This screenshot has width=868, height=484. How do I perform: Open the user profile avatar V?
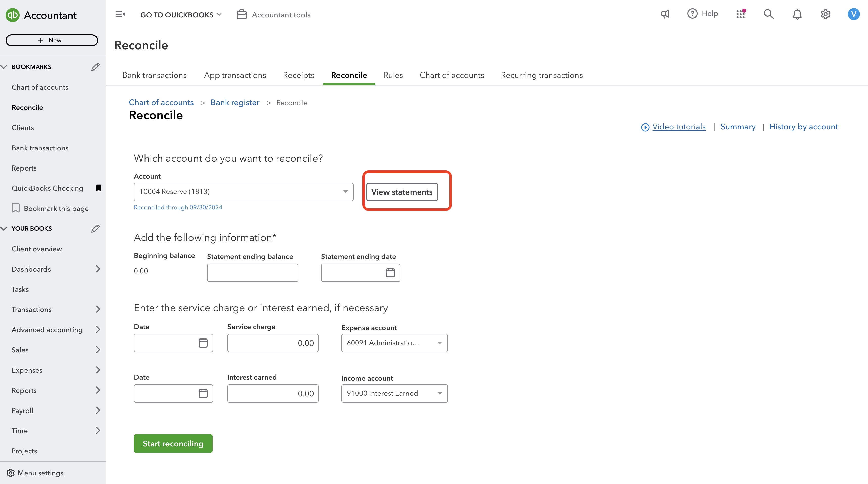pos(854,14)
